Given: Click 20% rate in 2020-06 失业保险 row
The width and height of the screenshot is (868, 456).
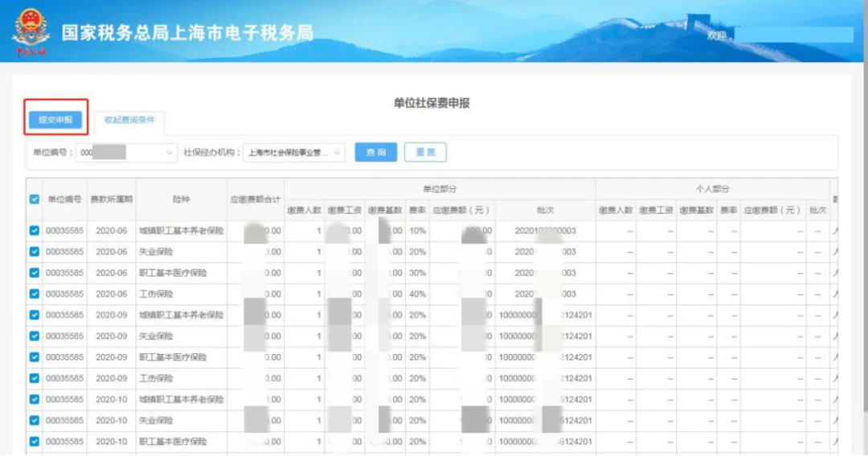Looking at the screenshot, I should [417, 252].
